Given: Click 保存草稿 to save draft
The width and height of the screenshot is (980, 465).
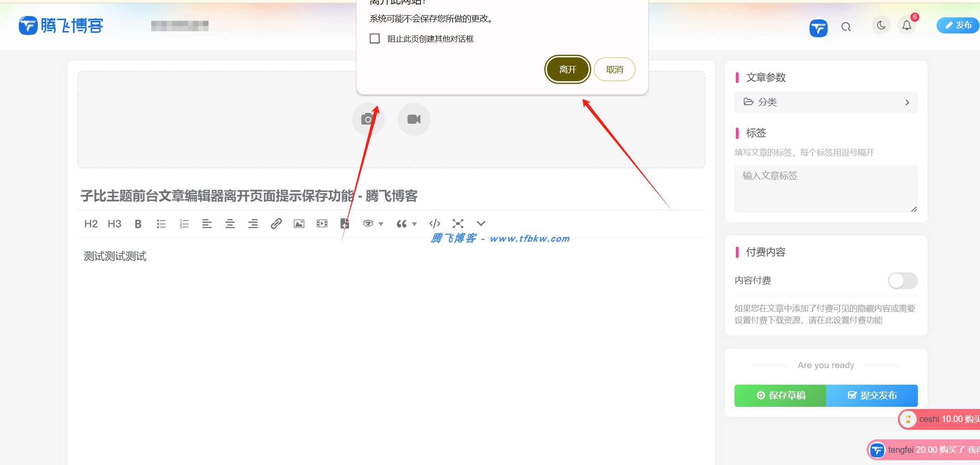Looking at the screenshot, I should (780, 396).
